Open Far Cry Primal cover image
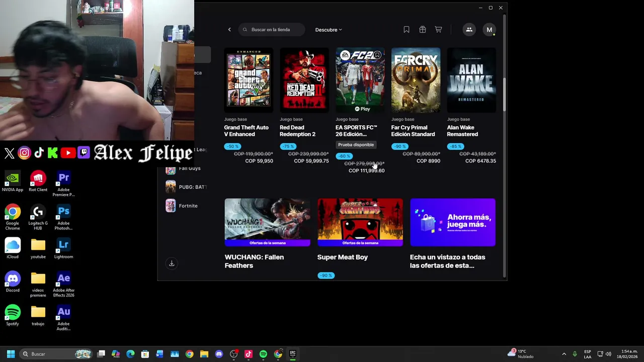 point(416,80)
